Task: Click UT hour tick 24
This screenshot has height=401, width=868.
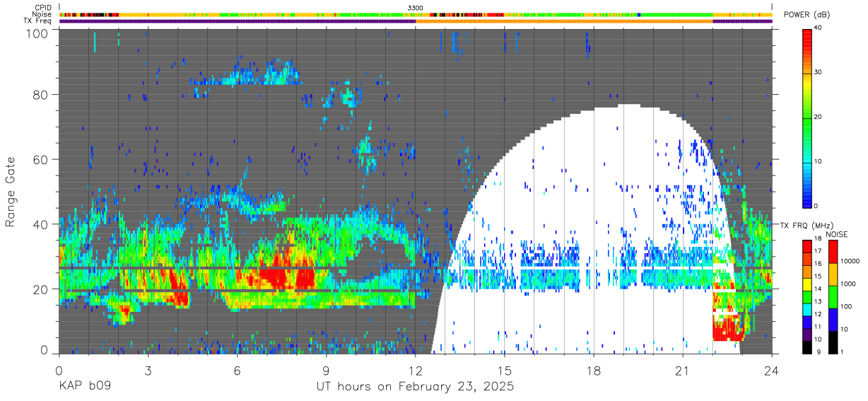Action: (772, 369)
